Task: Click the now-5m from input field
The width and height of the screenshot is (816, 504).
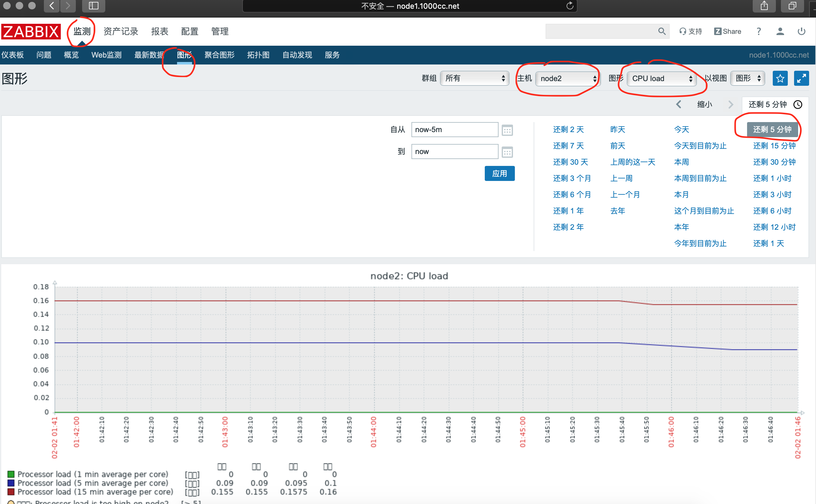Action: click(x=454, y=130)
